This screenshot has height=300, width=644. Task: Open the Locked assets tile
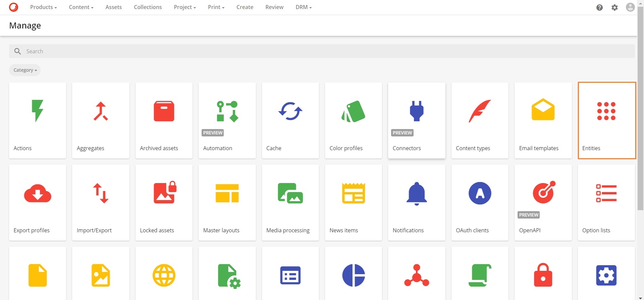point(164,202)
